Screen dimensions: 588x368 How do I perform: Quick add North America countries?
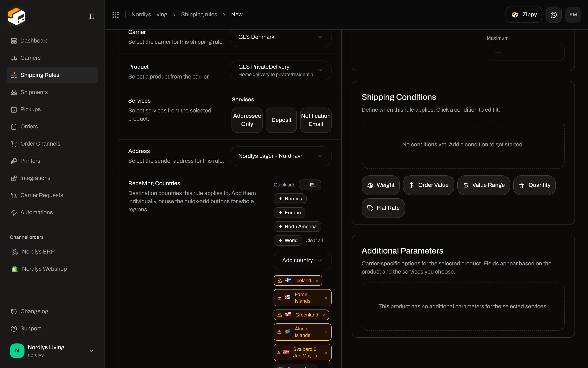[x=297, y=227]
